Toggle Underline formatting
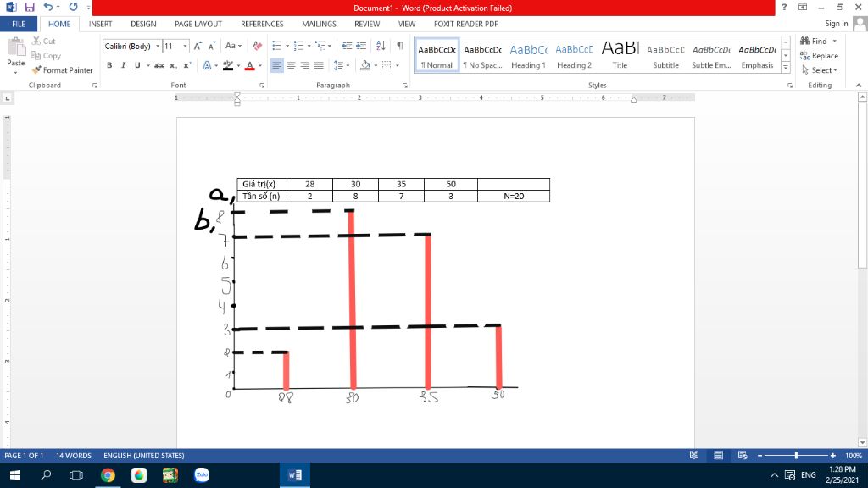868x488 pixels. point(137,65)
